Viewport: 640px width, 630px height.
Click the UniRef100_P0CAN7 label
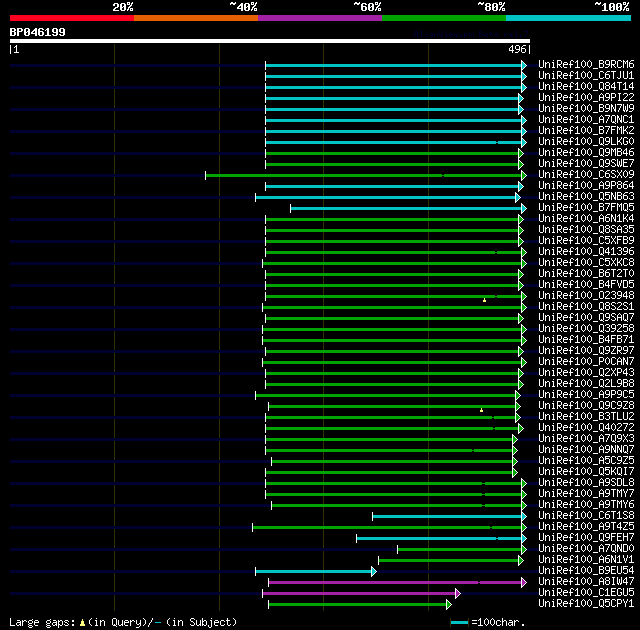586,362
